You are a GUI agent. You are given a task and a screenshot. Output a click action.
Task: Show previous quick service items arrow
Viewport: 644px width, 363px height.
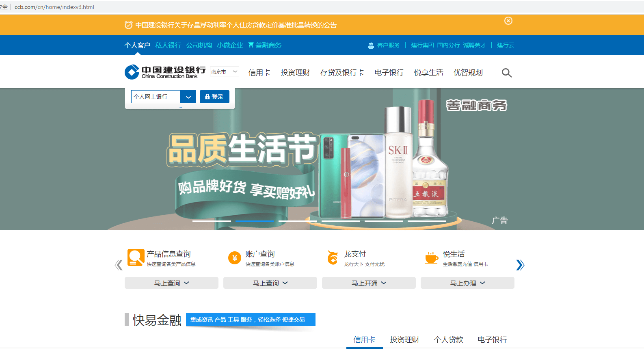119,265
